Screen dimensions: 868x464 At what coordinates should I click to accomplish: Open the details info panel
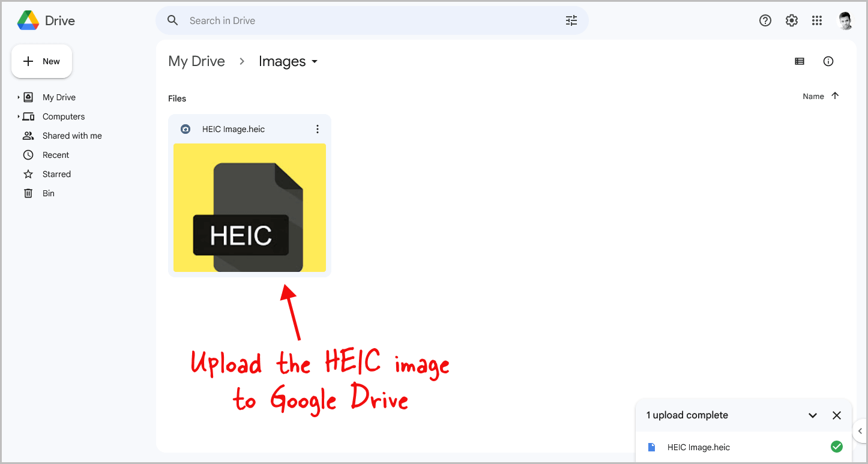[828, 61]
